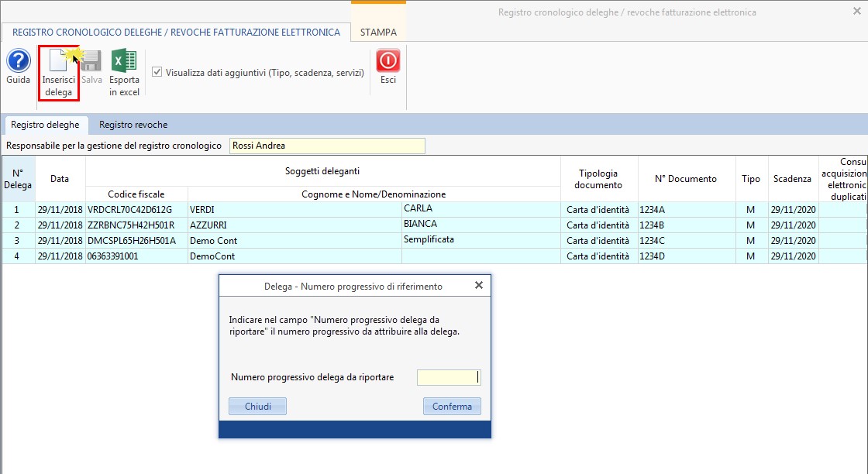Switch to the STAMPA tab
868x474 pixels.
pyautogui.click(x=378, y=32)
